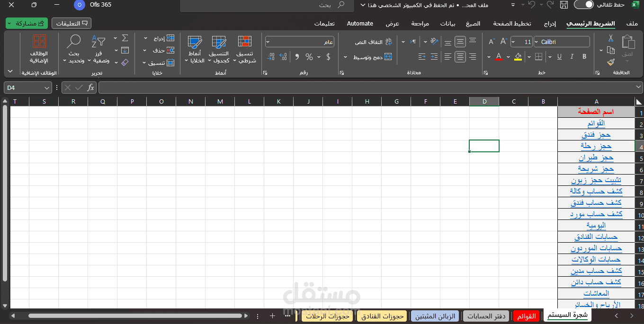Apply comma style
This screenshot has height=324, width=644.
click(297, 57)
